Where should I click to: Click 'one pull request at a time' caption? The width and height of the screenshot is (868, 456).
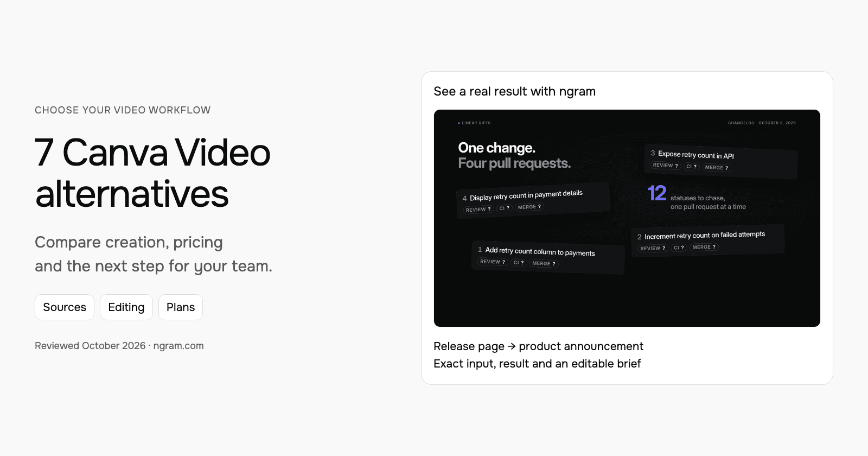(708, 207)
